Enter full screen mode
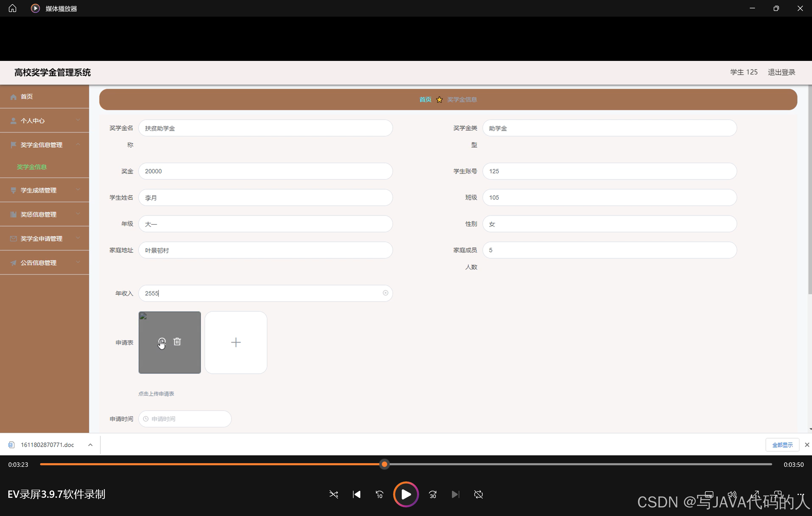812x516 pixels. pyautogui.click(x=755, y=494)
